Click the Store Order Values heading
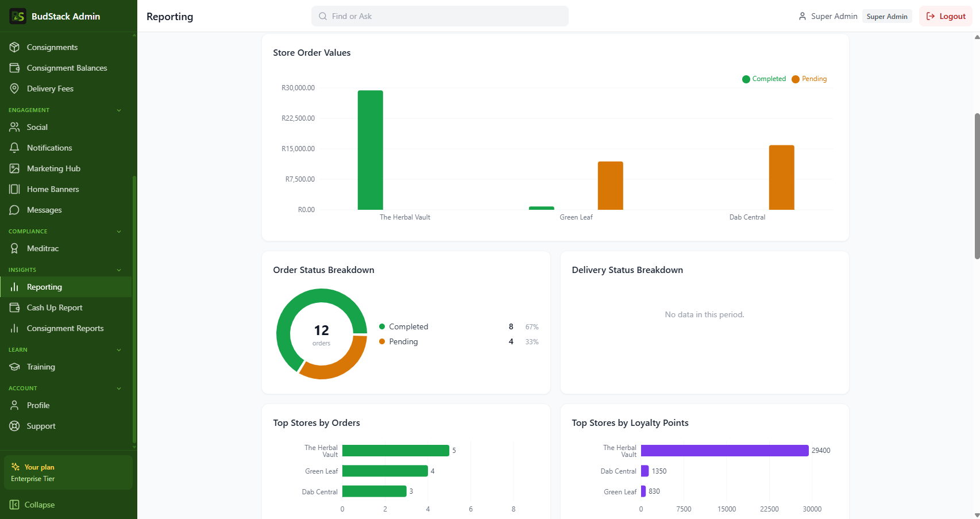 click(x=312, y=52)
